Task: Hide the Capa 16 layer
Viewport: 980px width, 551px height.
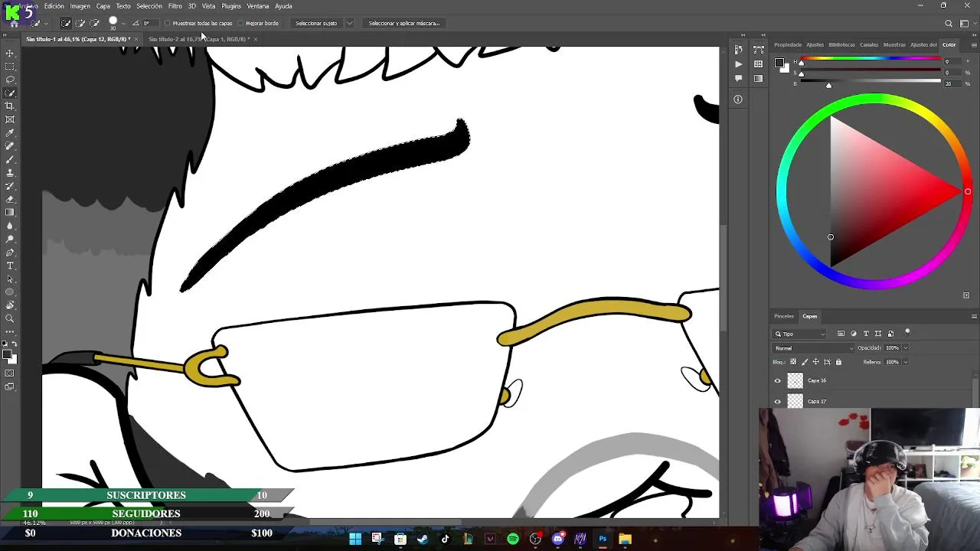Action: (778, 380)
